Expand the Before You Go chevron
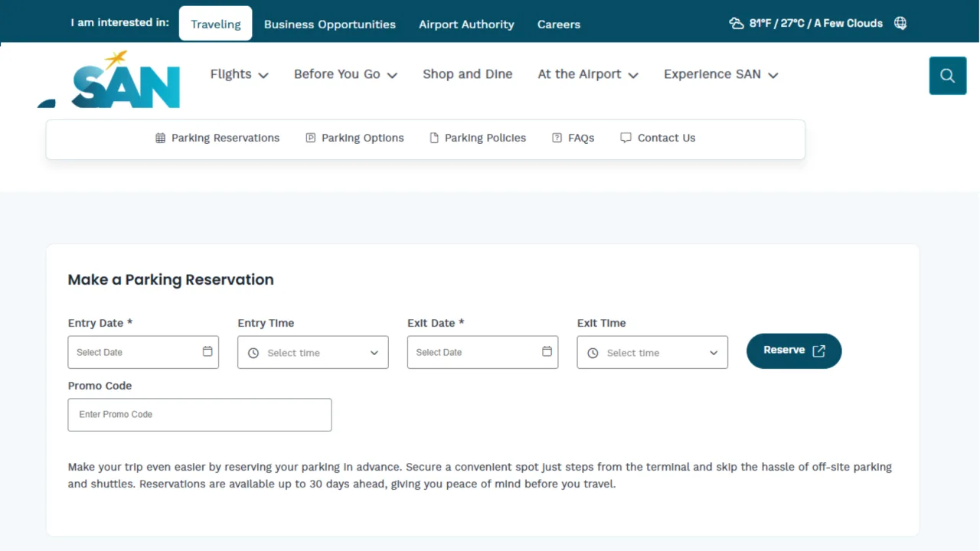Image resolution: width=980 pixels, height=551 pixels. [392, 75]
